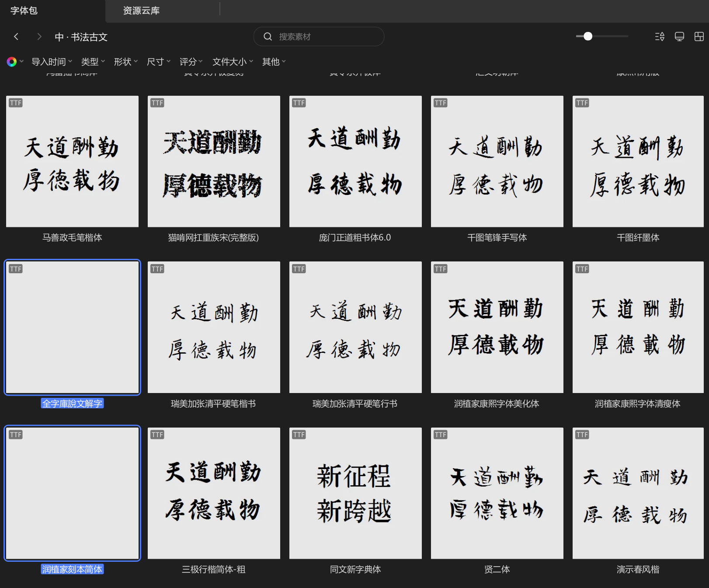
Task: Select the 三极行楷简体-粗 font thumbnail
Action: (x=214, y=493)
